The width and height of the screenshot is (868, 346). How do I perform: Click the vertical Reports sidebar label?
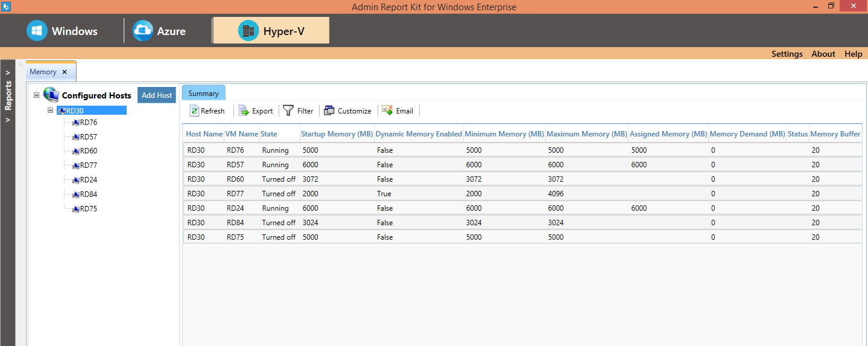8,96
